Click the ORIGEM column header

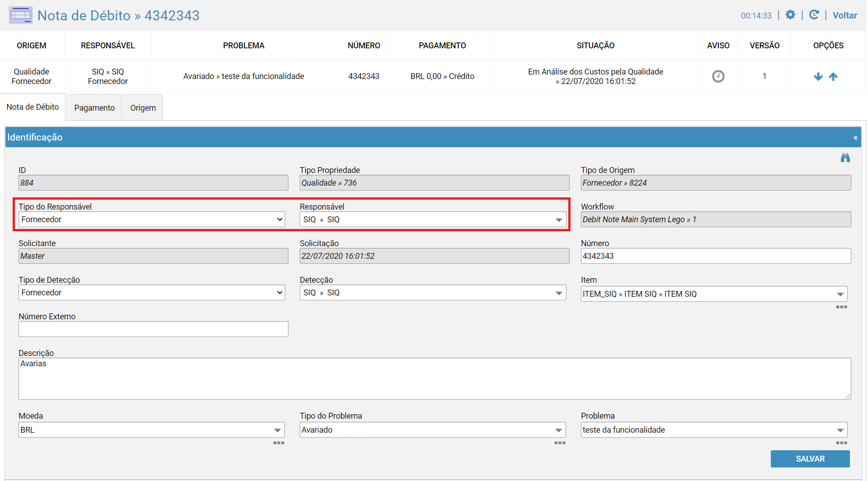tap(32, 46)
